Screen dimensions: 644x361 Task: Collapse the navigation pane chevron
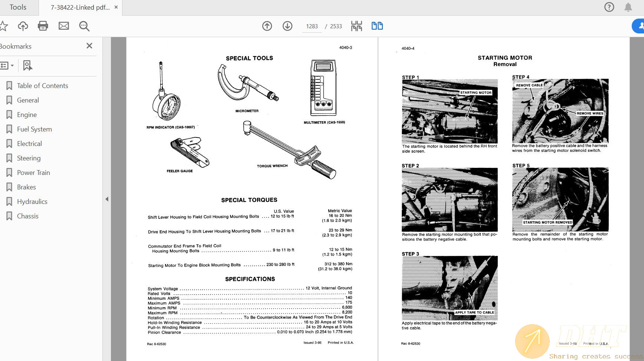point(107,199)
